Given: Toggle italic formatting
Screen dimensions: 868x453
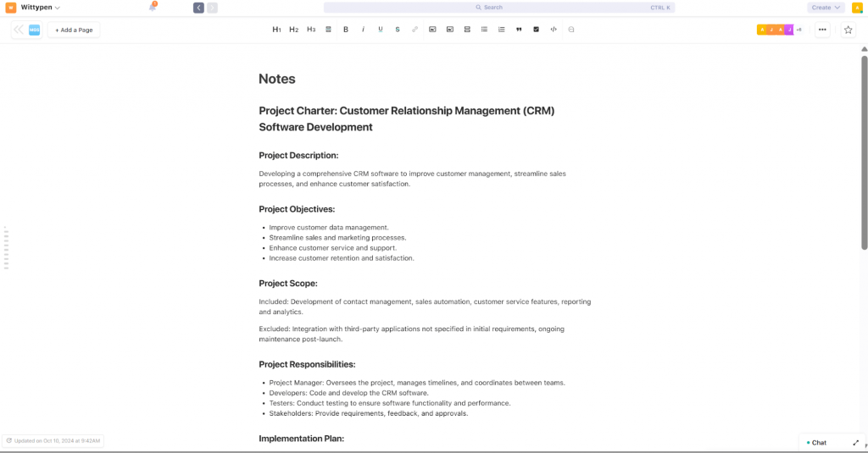Looking at the screenshot, I should (363, 30).
